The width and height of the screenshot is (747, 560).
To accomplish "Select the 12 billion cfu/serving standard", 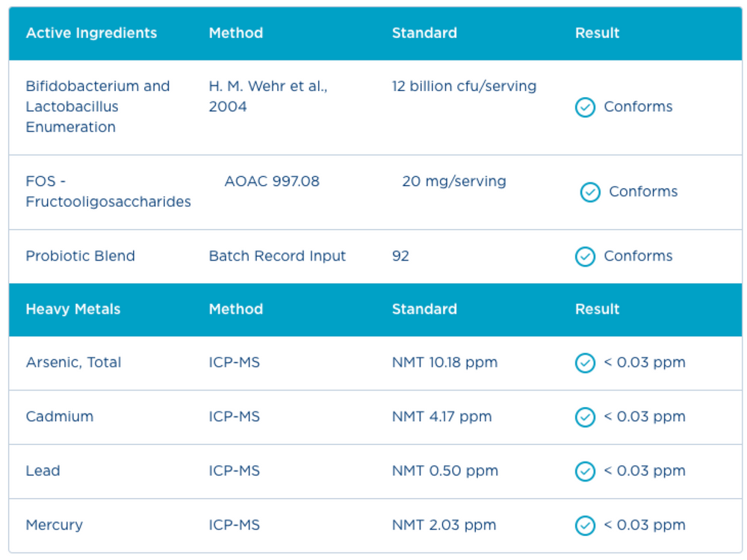I will coord(464,86).
